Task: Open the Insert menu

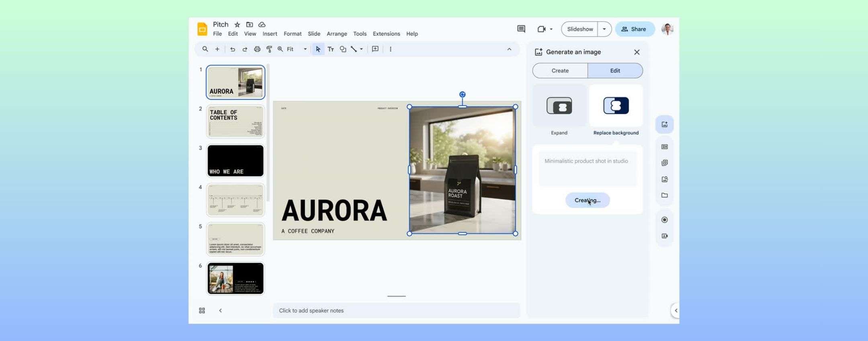Action: [270, 34]
